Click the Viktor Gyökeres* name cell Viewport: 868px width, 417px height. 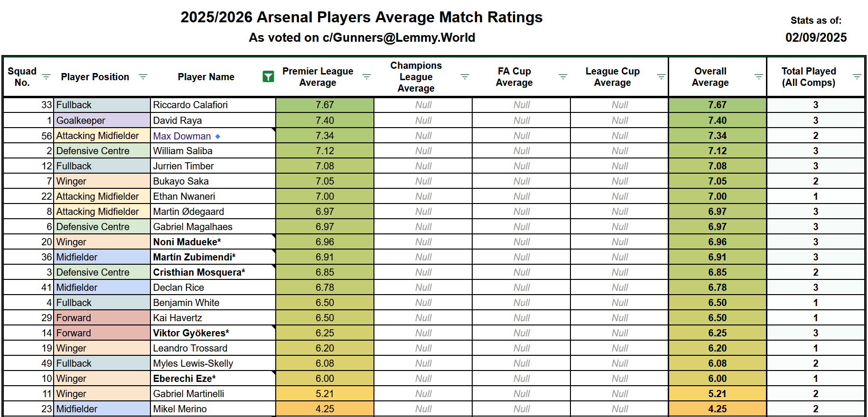(x=213, y=333)
